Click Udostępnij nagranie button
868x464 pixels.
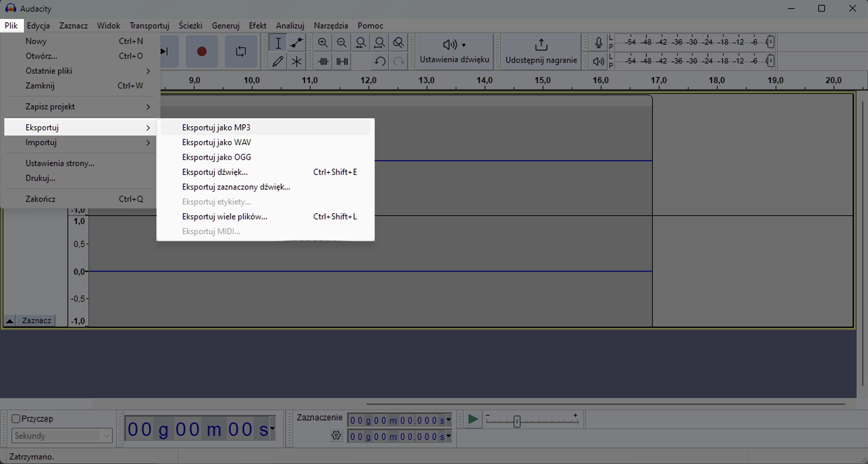click(x=541, y=51)
